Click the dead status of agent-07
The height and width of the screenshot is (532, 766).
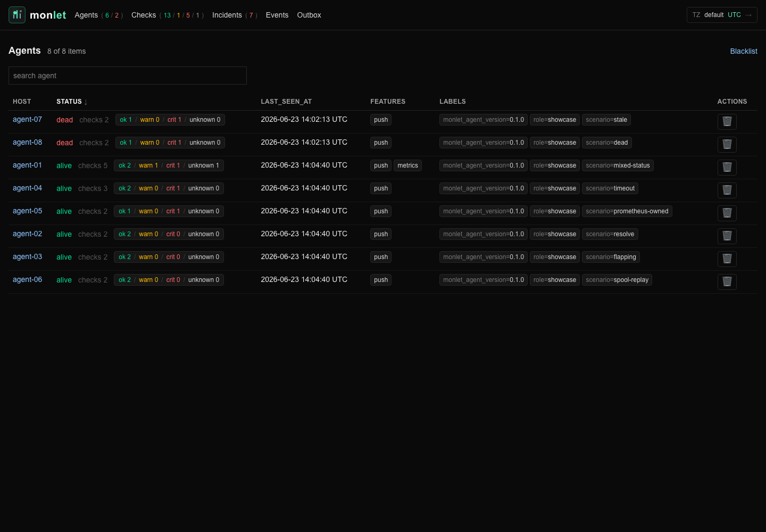[65, 120]
